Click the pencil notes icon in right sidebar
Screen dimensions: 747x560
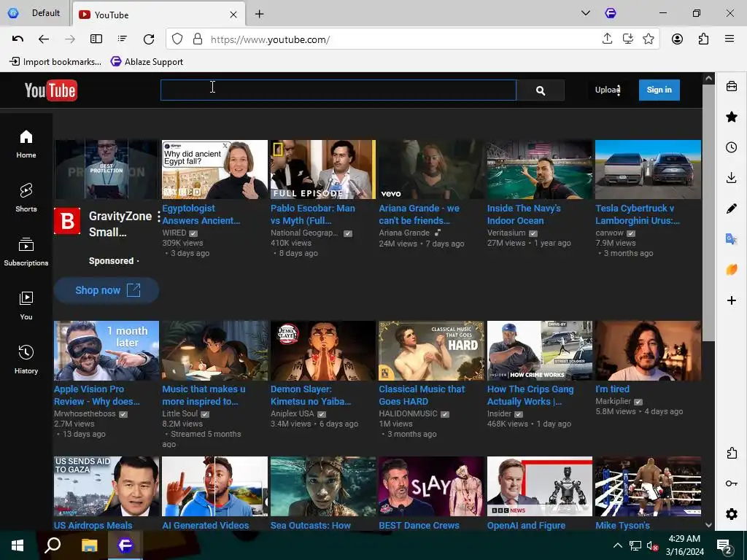coord(731,208)
